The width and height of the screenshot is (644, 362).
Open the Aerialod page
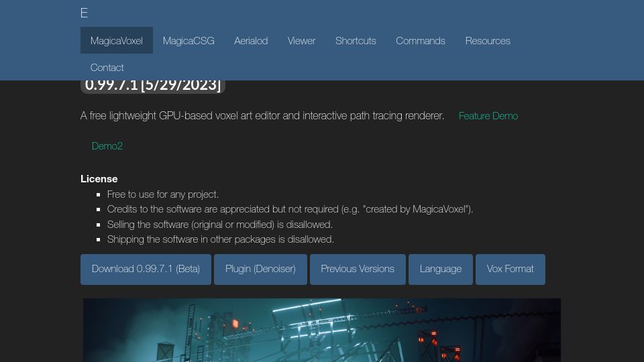(x=251, y=40)
